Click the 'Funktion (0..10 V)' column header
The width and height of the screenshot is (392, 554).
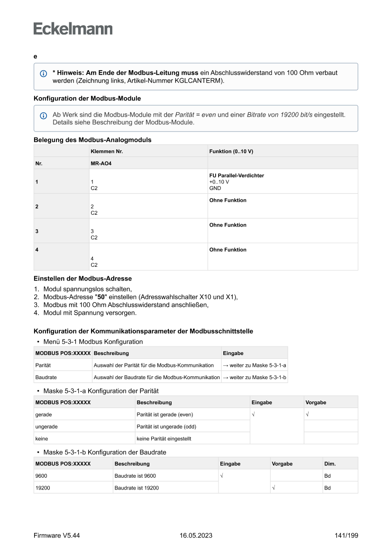pos(231,151)
